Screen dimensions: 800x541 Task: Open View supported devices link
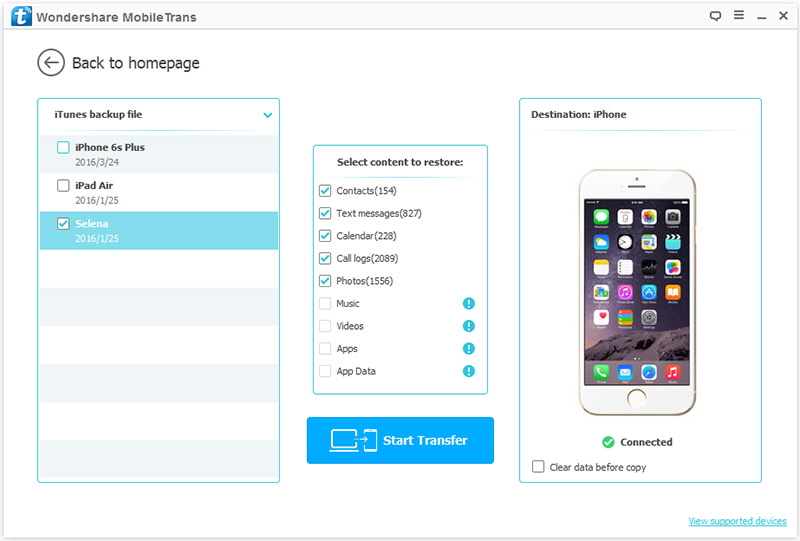click(738, 521)
